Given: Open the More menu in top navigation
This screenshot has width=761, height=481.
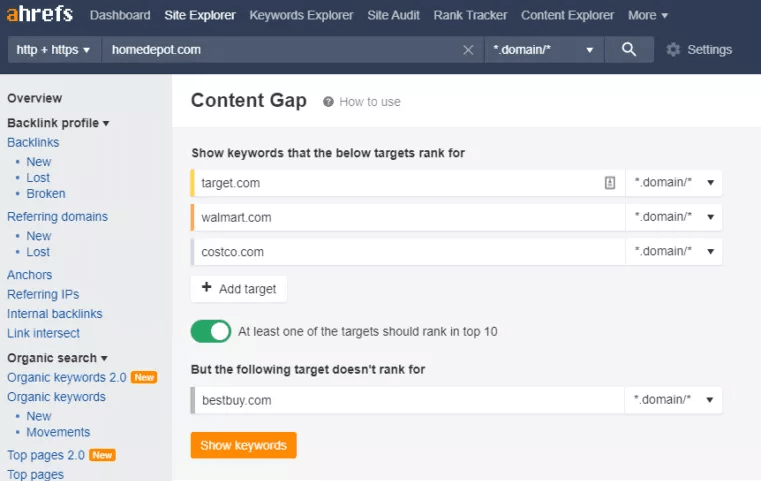Looking at the screenshot, I should (648, 15).
